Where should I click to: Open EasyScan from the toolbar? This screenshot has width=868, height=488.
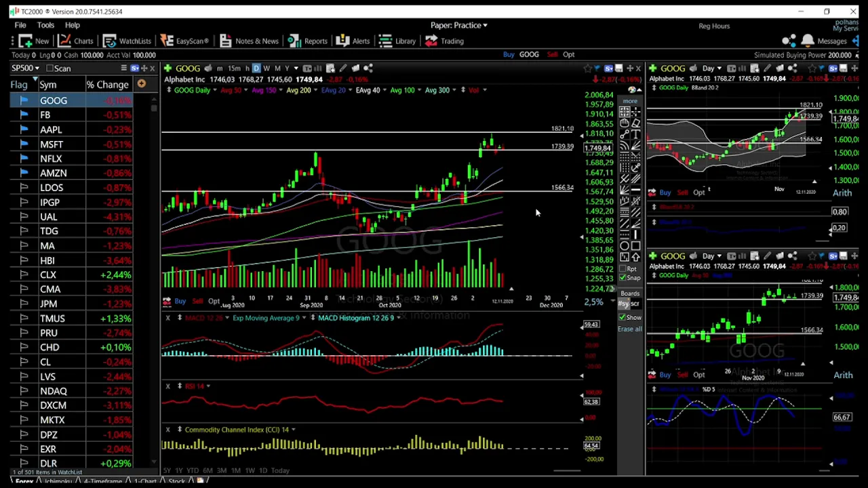point(185,41)
